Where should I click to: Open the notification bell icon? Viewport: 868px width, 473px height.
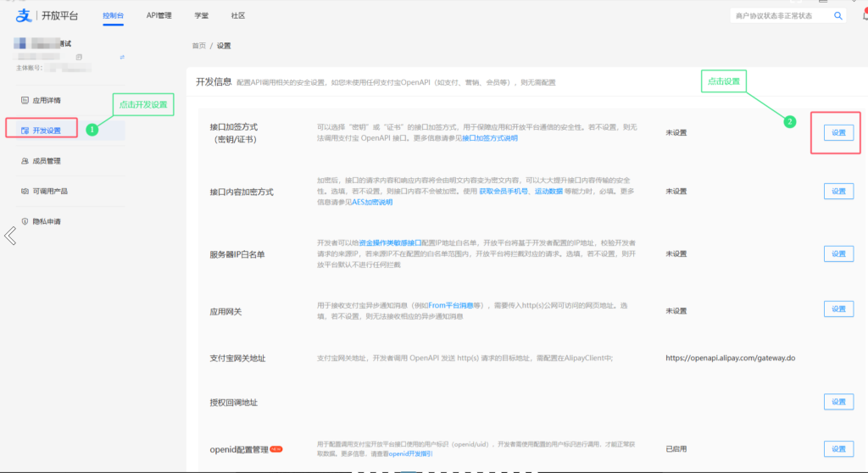click(x=865, y=16)
